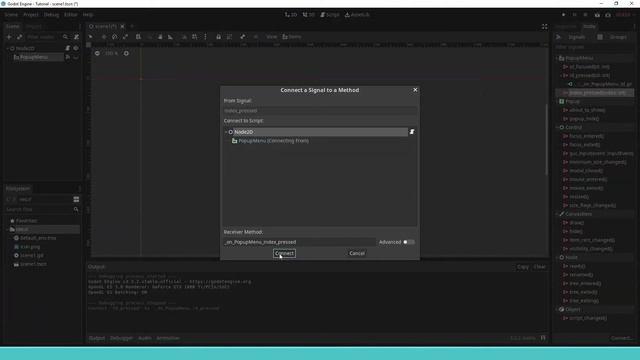The height and width of the screenshot is (360, 640).
Task: Choose the Move Mode tool
Action: [104, 37]
